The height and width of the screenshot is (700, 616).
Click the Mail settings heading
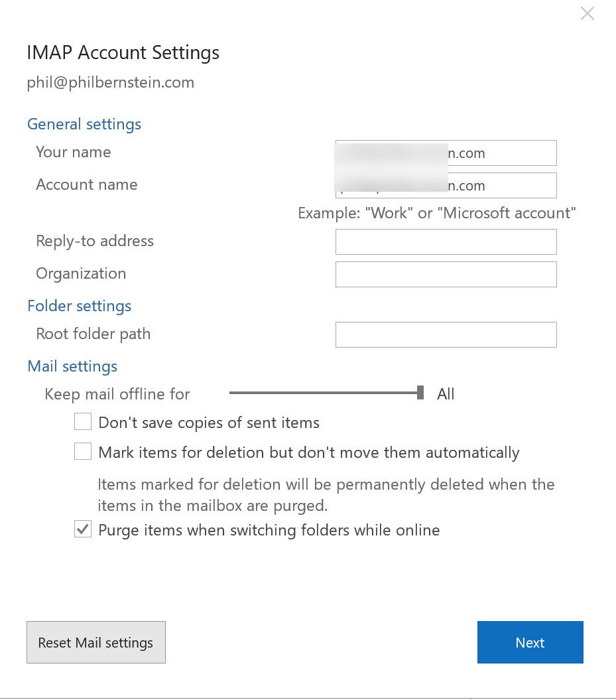point(72,366)
